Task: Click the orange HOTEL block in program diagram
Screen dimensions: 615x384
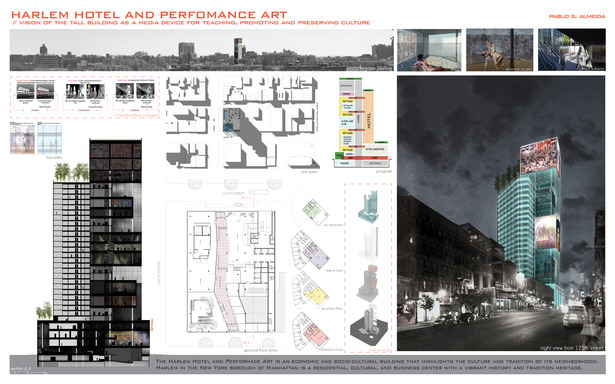Action: [368, 118]
